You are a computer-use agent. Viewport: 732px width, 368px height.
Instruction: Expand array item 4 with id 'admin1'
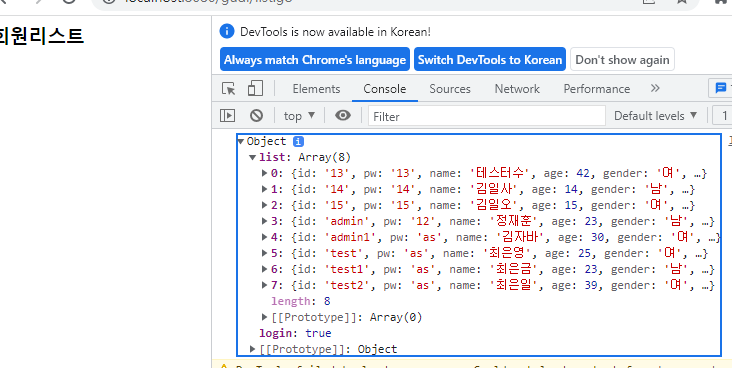click(265, 237)
